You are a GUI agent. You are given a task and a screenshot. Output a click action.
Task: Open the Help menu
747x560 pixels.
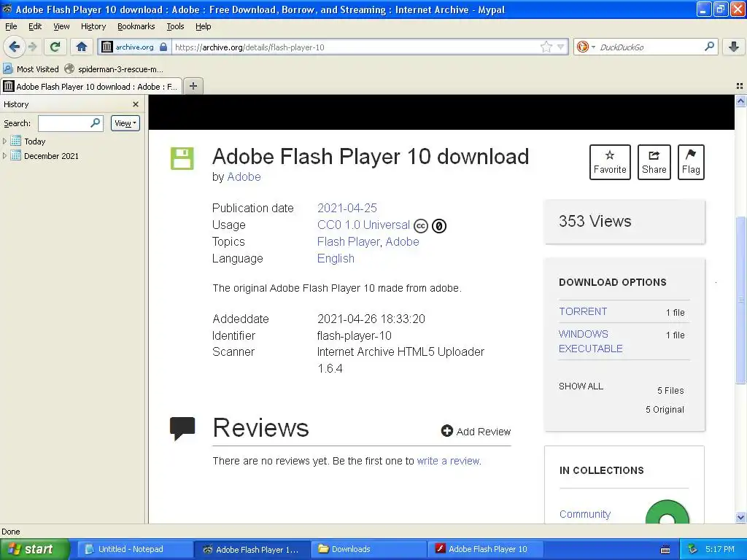[x=203, y=26]
